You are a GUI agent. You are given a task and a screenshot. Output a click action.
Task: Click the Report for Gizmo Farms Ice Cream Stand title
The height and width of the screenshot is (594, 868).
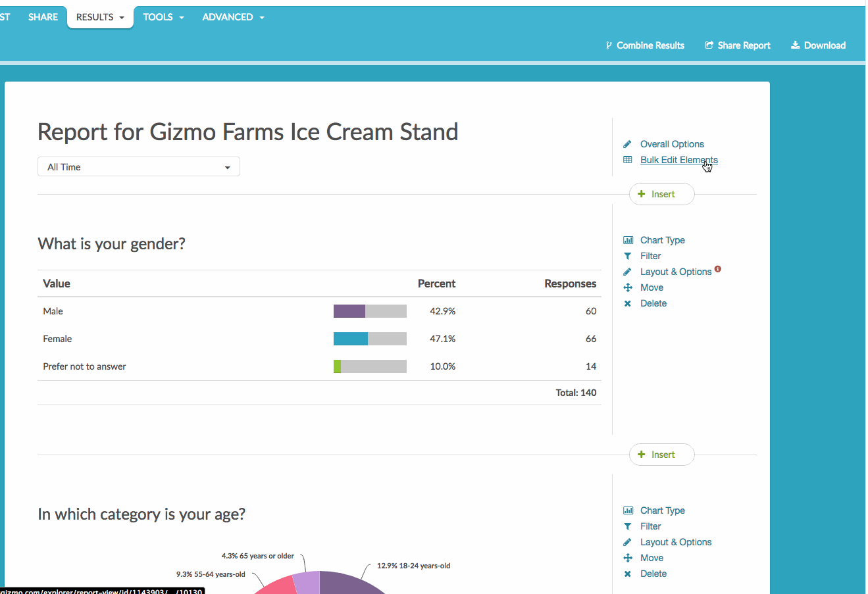pyautogui.click(x=248, y=132)
